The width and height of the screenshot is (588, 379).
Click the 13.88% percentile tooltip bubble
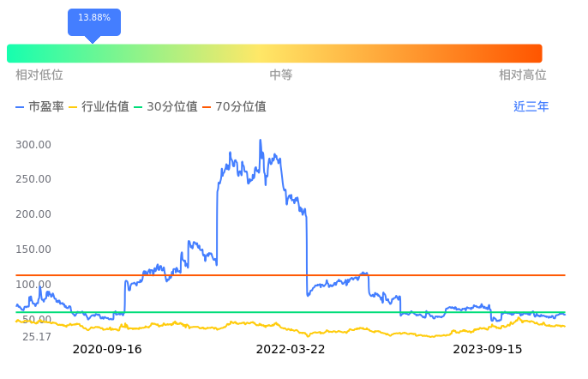tap(94, 19)
